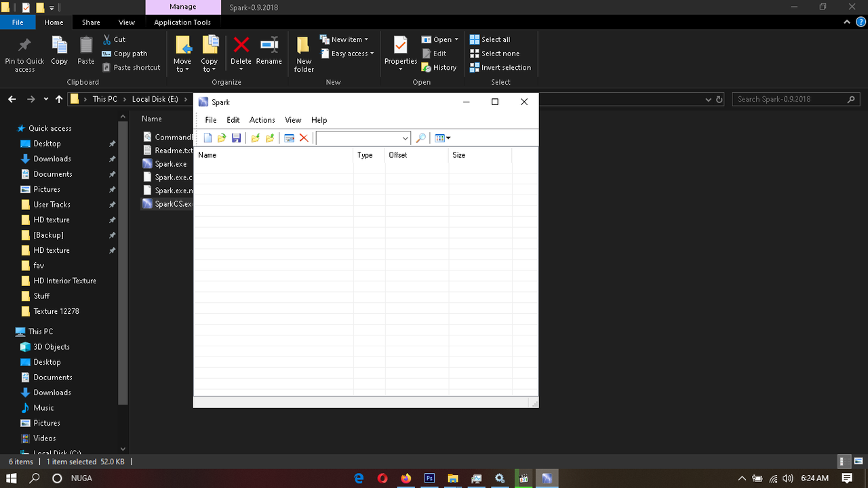Click the Properties icon in ribbon

click(x=401, y=45)
